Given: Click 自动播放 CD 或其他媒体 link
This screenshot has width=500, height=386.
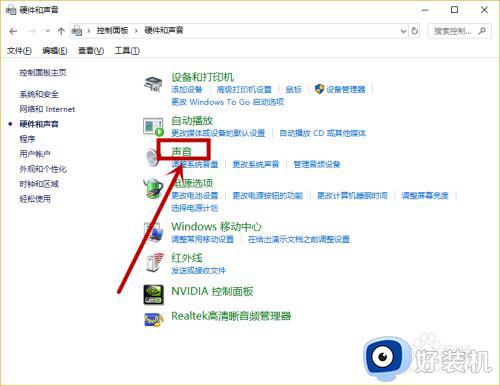Looking at the screenshot, I should [322, 133].
